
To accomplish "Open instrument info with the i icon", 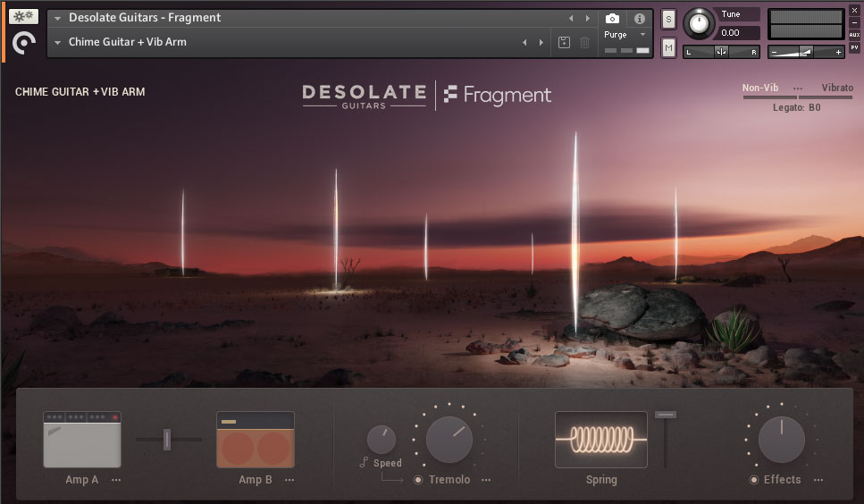I will point(639,19).
